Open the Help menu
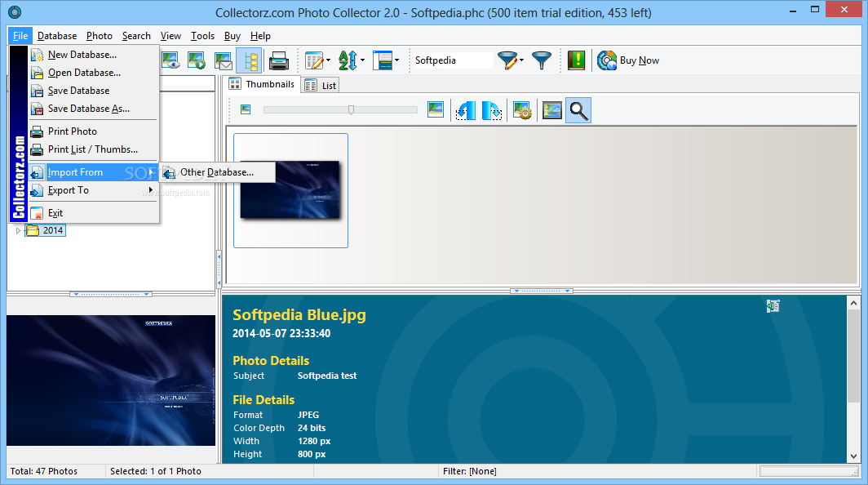Screen dimensions: 868x485 point(260,36)
